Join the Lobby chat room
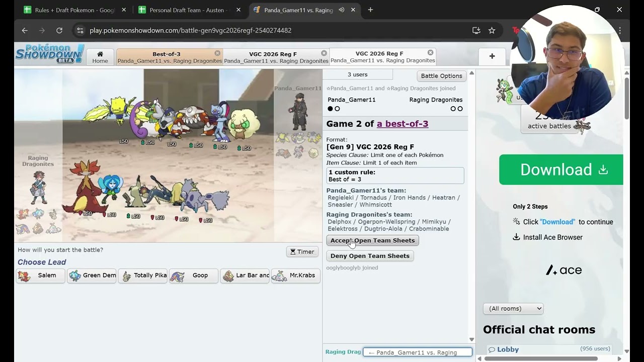 pyautogui.click(x=508, y=349)
